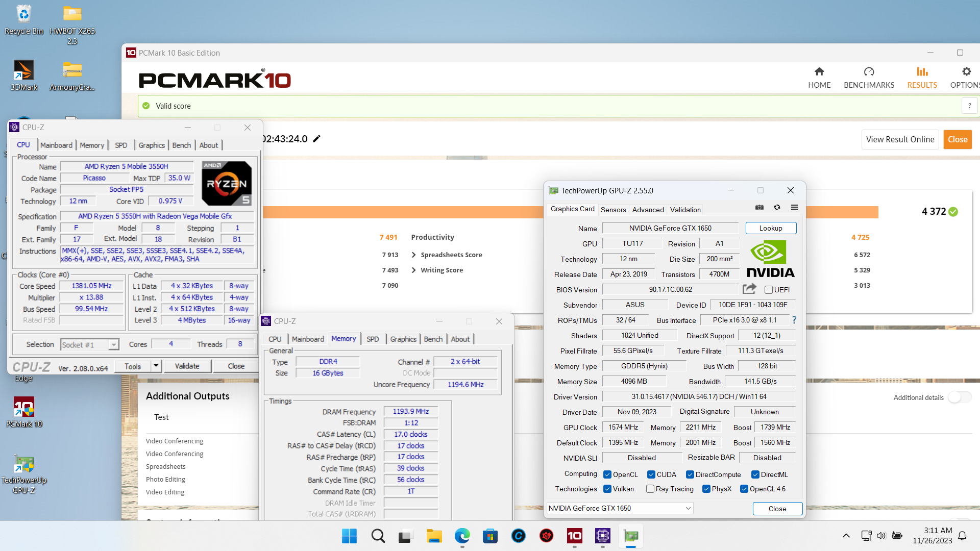Take GPU-Z screenshot with camera icon
The height and width of the screenshot is (551, 980).
[x=759, y=207]
